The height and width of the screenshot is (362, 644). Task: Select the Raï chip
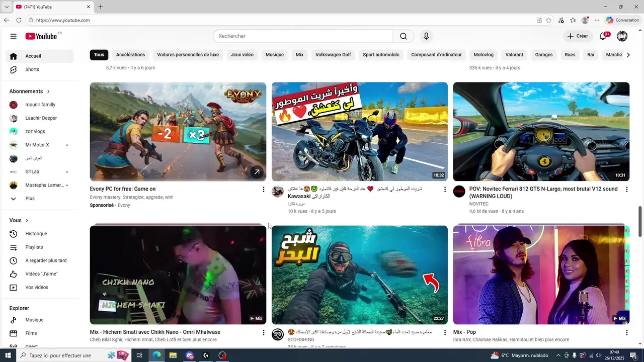(x=591, y=55)
